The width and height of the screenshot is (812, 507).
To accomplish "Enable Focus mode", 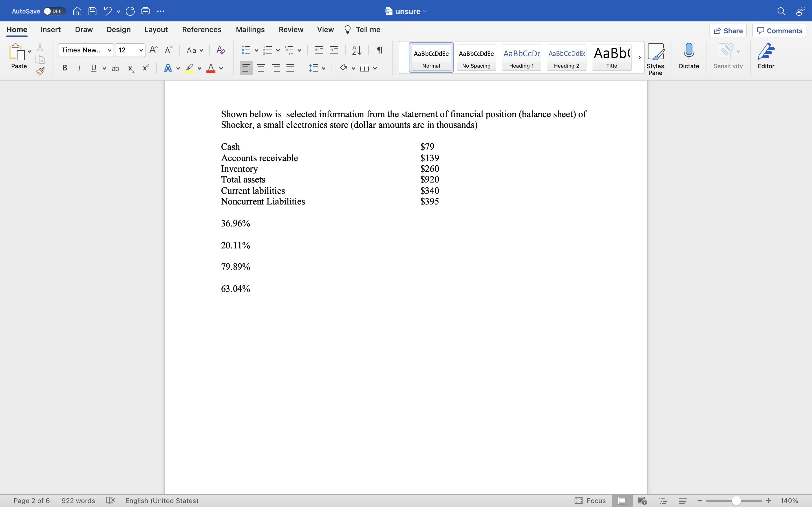I will [590, 500].
